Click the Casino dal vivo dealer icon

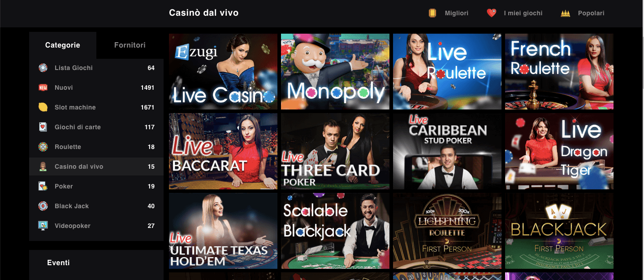coord(43,166)
